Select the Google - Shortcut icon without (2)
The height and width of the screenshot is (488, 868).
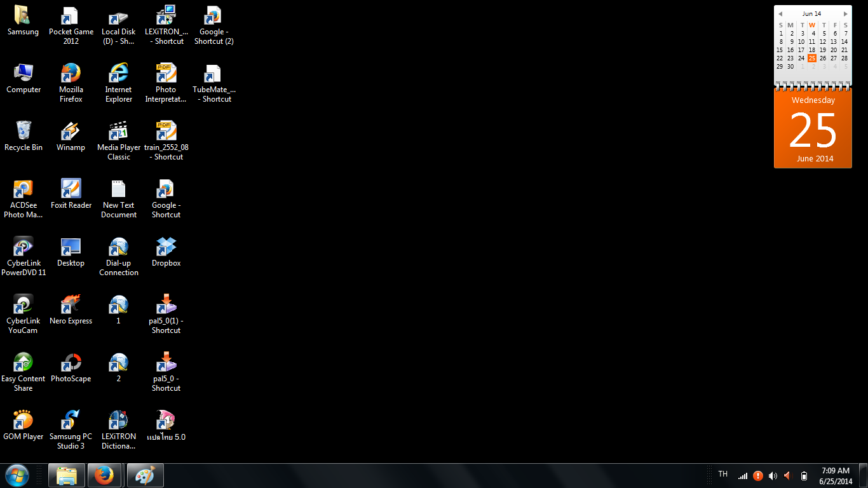point(166,199)
